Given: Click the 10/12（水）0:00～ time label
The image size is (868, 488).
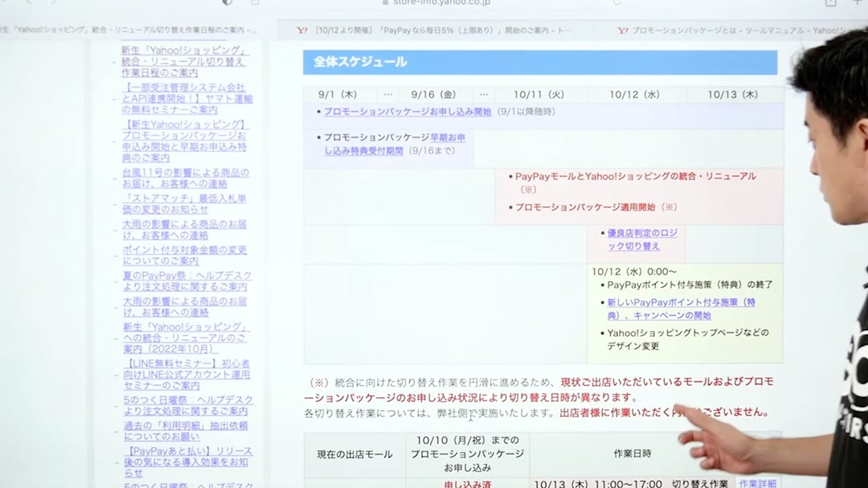Looking at the screenshot, I should (x=634, y=272).
